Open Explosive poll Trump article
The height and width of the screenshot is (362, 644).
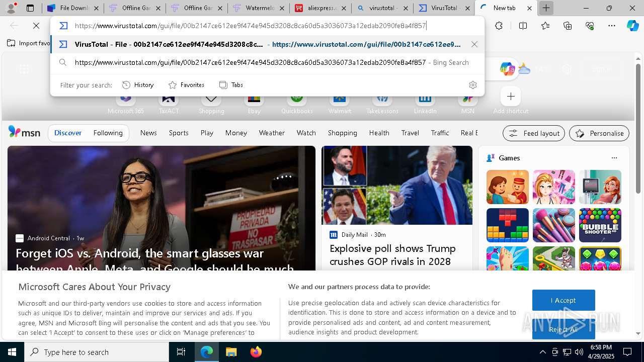click(x=392, y=255)
